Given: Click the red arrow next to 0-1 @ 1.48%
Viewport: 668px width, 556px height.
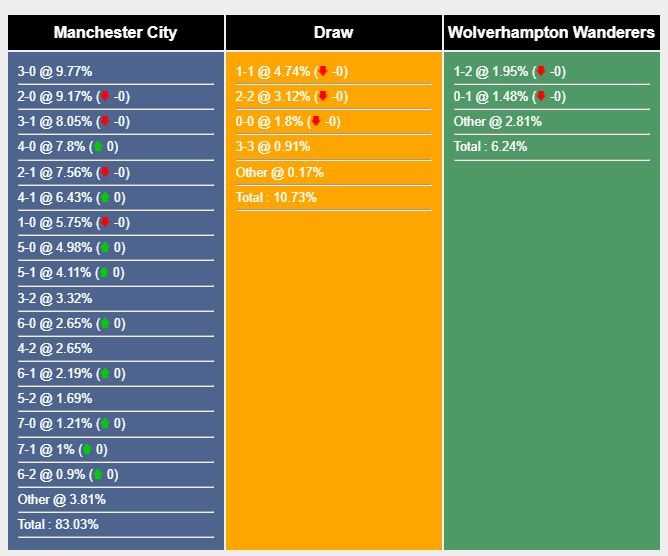Looking at the screenshot, I should tap(540, 97).
